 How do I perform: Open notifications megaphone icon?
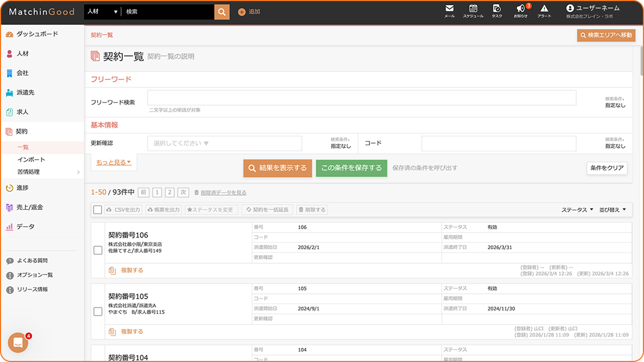520,9
